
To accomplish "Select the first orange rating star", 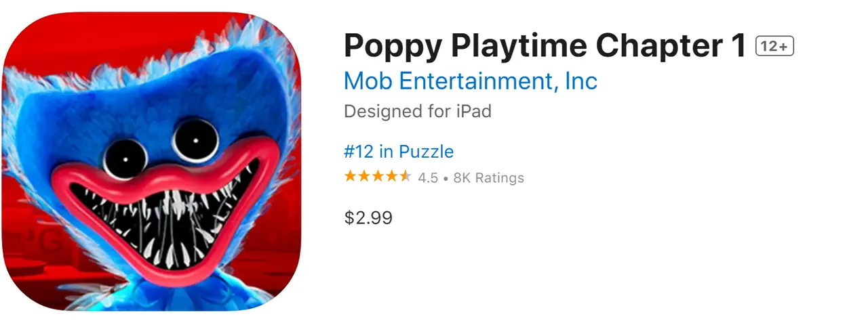I will pos(351,177).
